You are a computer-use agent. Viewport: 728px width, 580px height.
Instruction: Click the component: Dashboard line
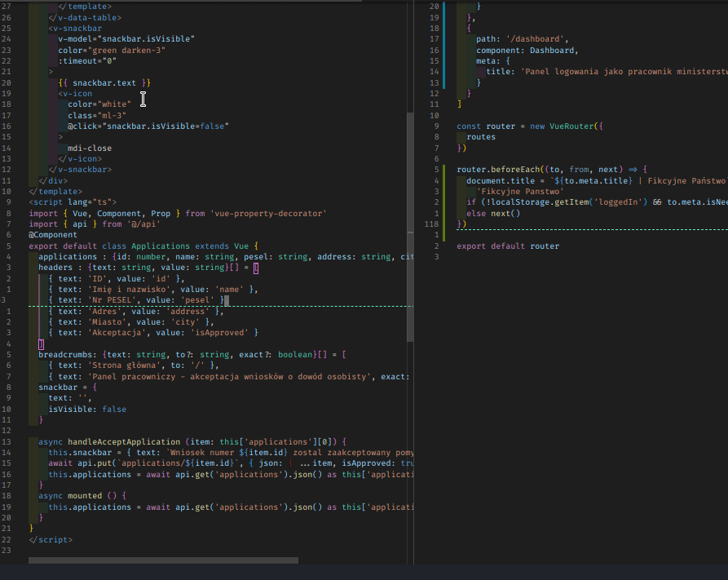point(527,51)
